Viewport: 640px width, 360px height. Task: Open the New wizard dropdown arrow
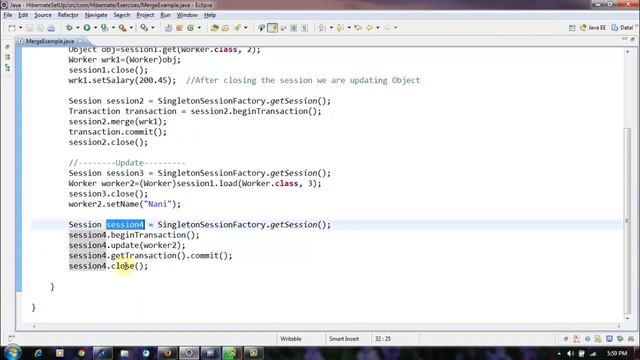tap(20, 28)
